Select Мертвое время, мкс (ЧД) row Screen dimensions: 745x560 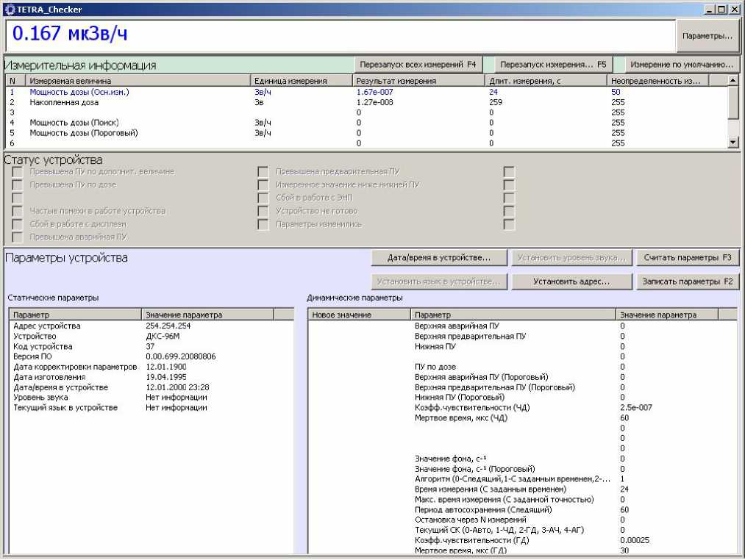[x=521, y=418]
